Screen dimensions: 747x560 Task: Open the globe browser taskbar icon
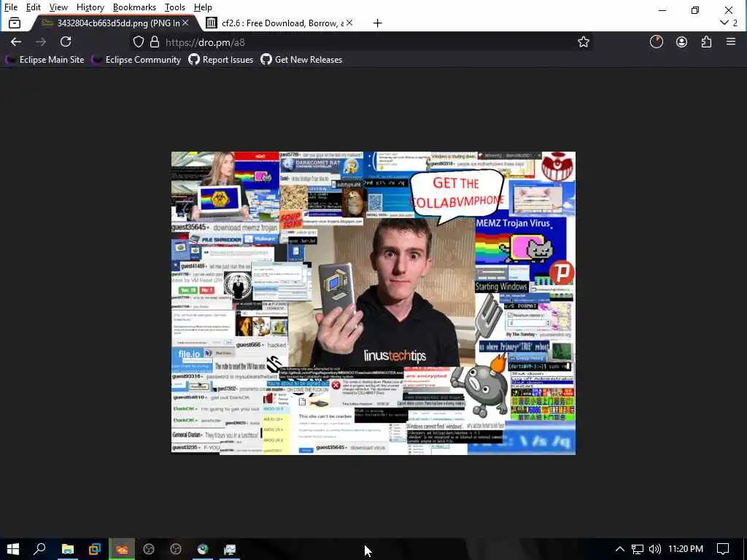point(203,549)
